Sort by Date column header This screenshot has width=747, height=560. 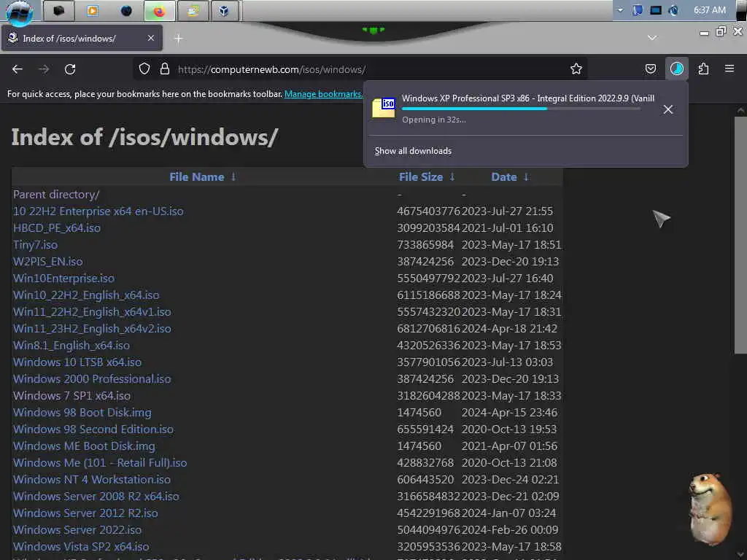point(503,176)
